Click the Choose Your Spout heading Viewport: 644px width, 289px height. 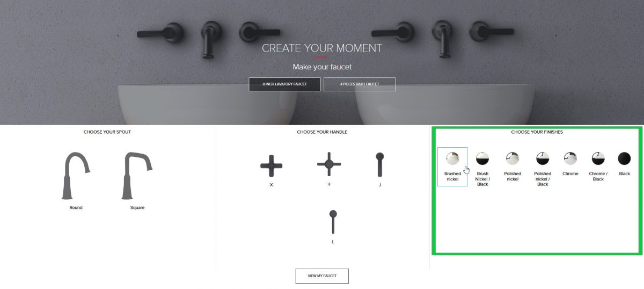(107, 132)
